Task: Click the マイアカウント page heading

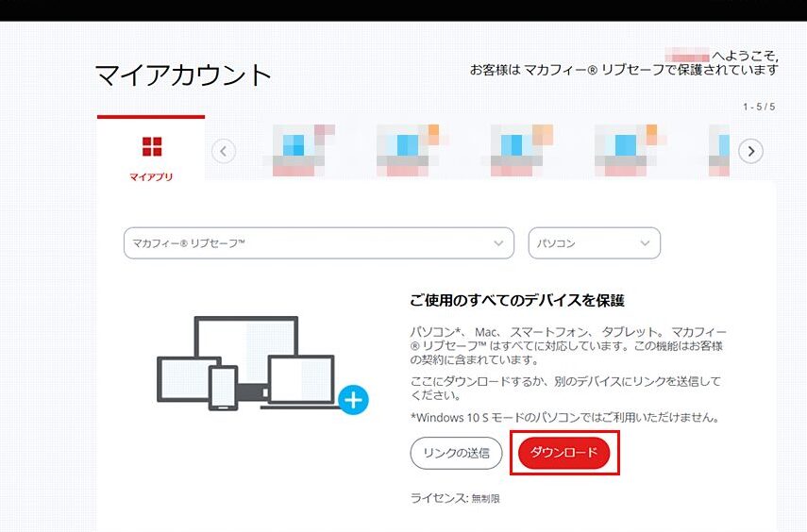Action: pos(184,75)
